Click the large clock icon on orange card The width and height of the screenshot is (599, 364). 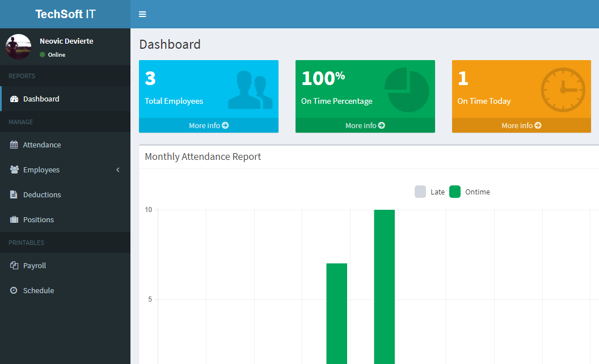tap(562, 90)
